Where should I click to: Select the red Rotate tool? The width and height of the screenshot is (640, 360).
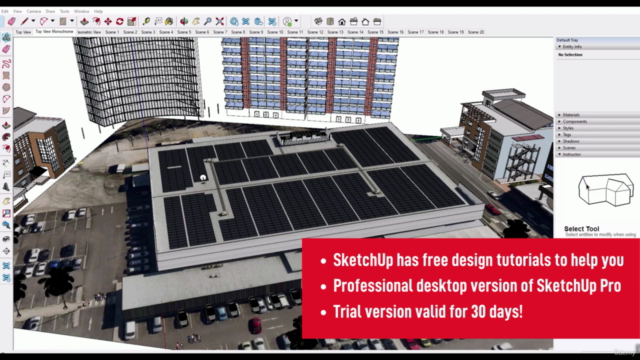pos(120,21)
